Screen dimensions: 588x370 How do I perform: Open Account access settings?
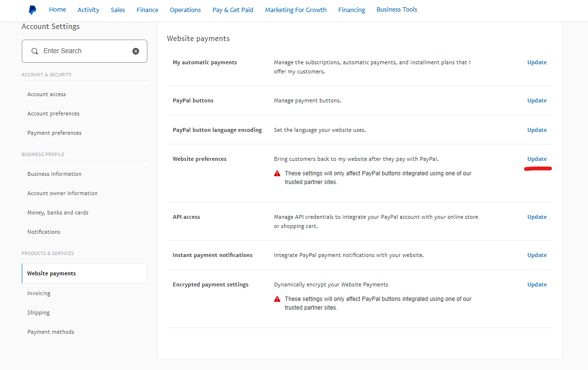pyautogui.click(x=46, y=94)
